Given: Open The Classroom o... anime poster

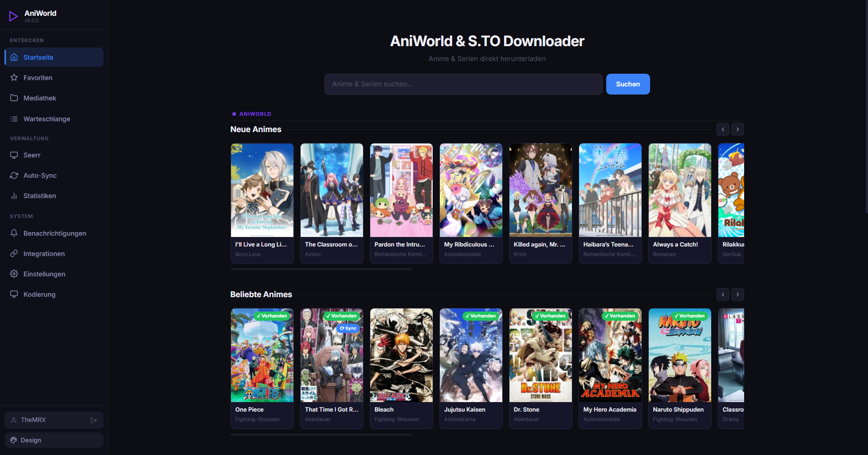Looking at the screenshot, I should click(332, 190).
